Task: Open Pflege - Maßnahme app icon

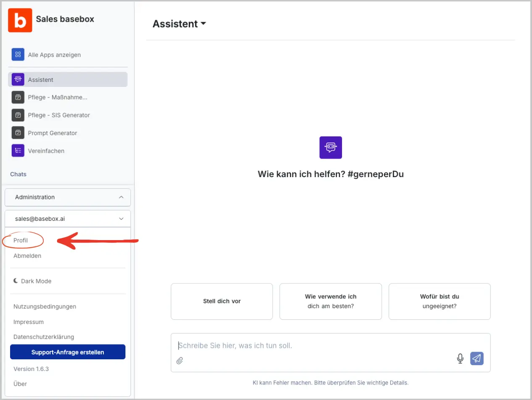Action: click(18, 97)
